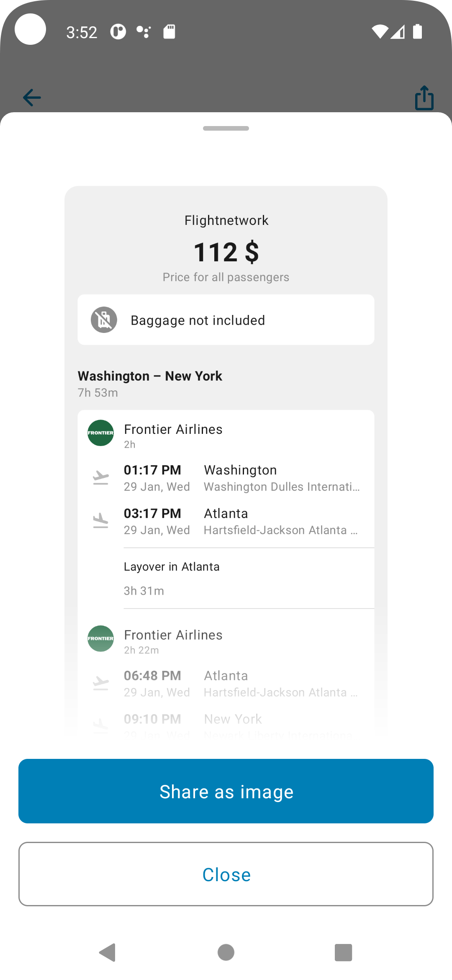Image resolution: width=452 pixels, height=980 pixels.
Task: Tap the share icon at top right
Action: pyautogui.click(x=424, y=98)
